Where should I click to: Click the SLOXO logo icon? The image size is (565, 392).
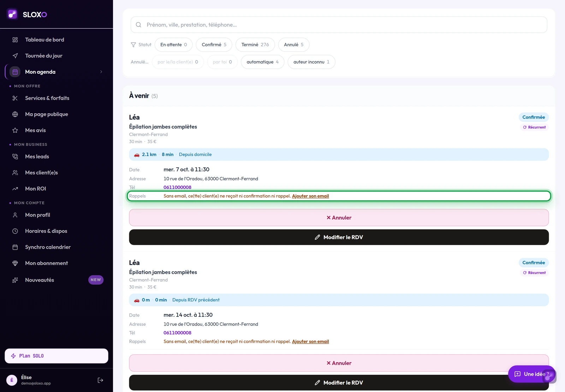coord(12,14)
